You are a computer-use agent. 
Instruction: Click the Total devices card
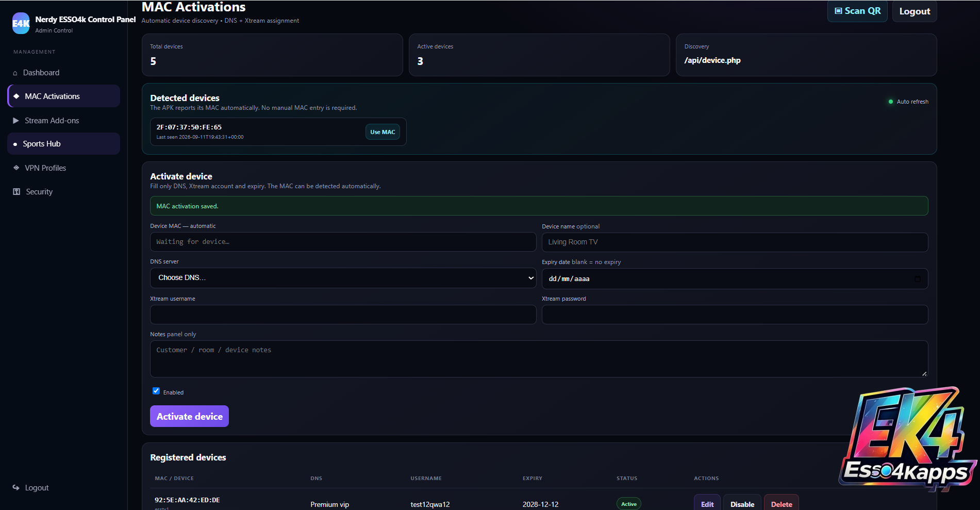pos(272,55)
